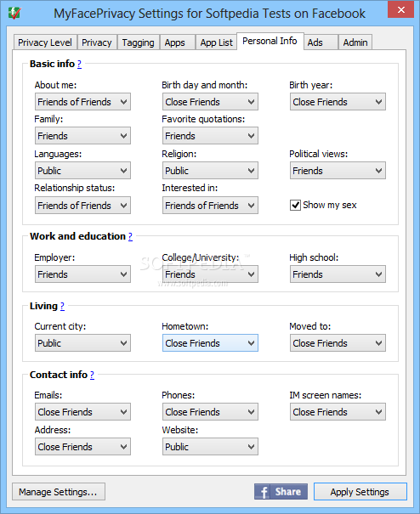Open the Employer dropdown
This screenshot has height=514, width=420.
click(82, 274)
